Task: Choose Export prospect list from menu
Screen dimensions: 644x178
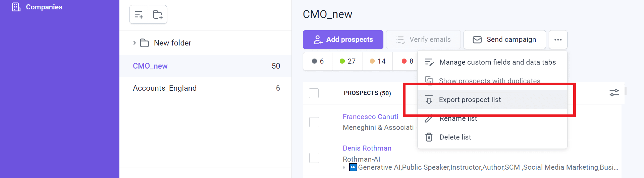Action: coord(470,100)
